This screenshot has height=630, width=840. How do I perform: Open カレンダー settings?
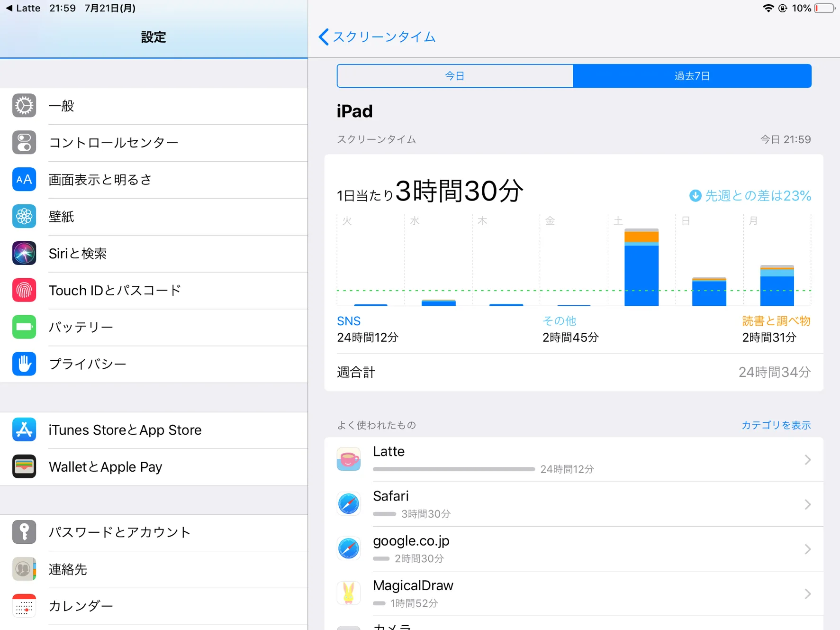(x=154, y=606)
